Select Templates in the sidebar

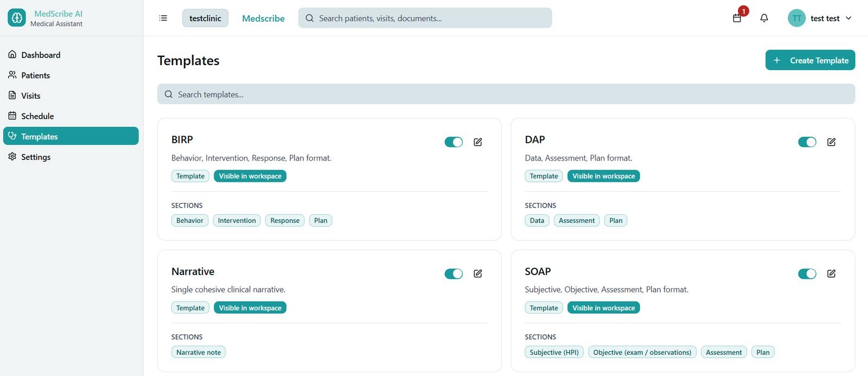tap(71, 136)
